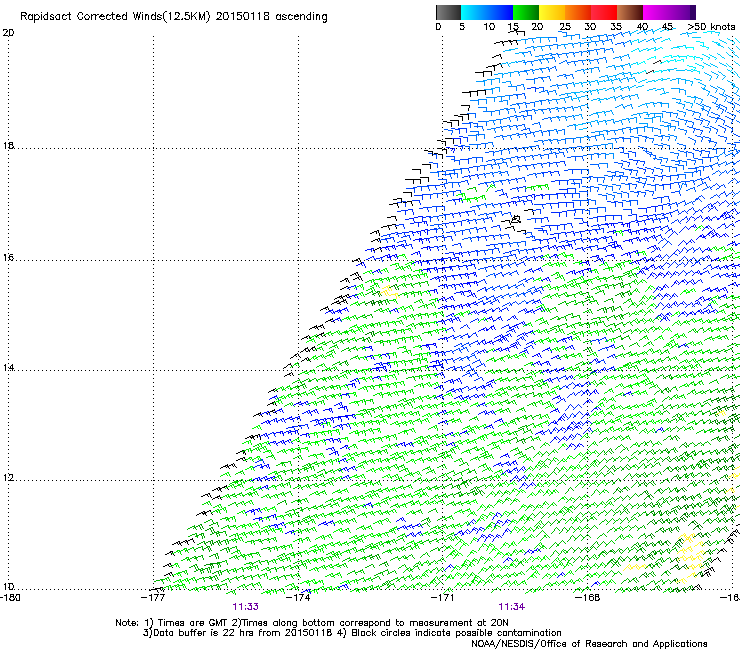740x650 pixels.
Task: Click the longitude label '-177'
Action: (153, 597)
